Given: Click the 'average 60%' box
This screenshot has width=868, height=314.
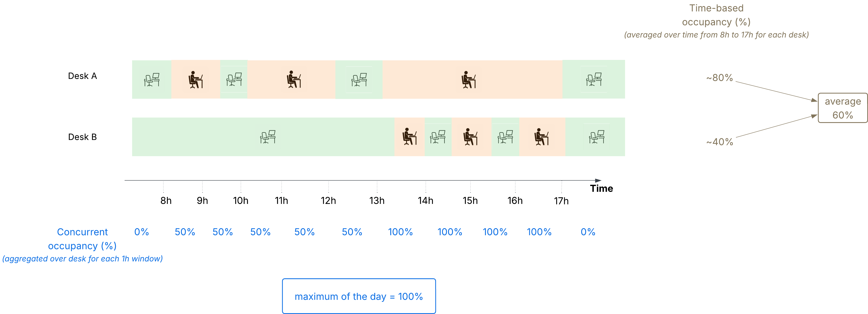Looking at the screenshot, I should [842, 108].
